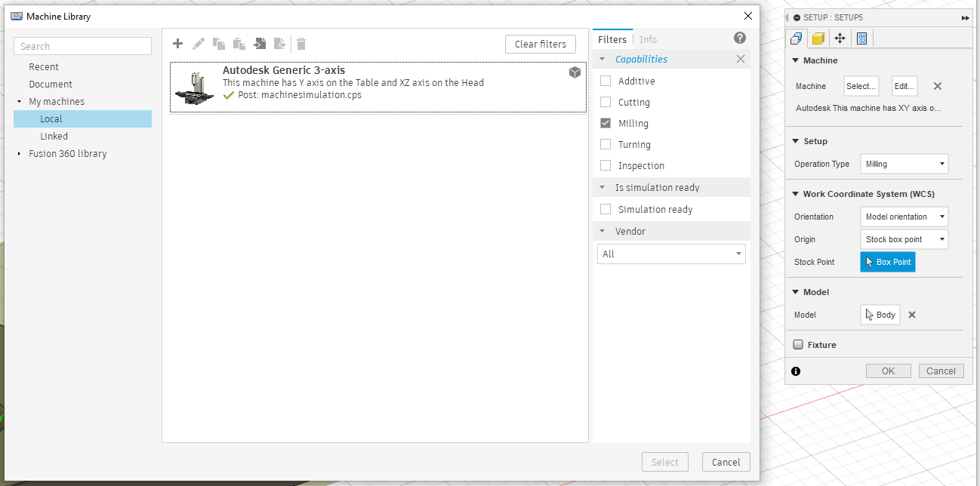
Task: Click OK in the SETUP panel
Action: coord(889,371)
